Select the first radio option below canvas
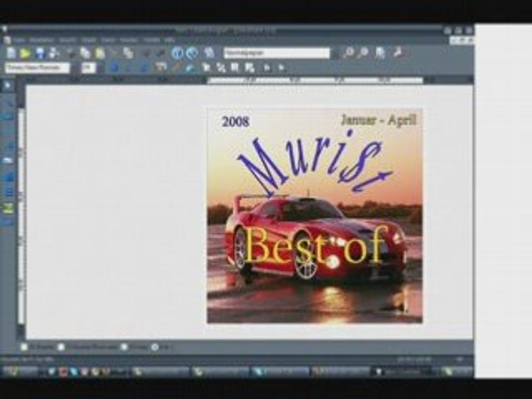Image resolution: width=532 pixels, height=399 pixels. click(24, 347)
